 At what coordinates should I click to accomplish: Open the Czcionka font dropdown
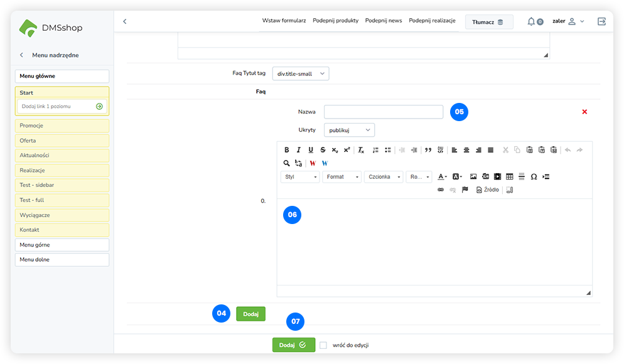(382, 177)
